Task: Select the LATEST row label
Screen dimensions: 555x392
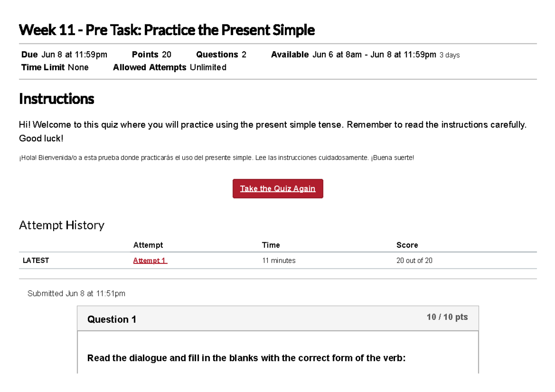Action: tap(36, 260)
